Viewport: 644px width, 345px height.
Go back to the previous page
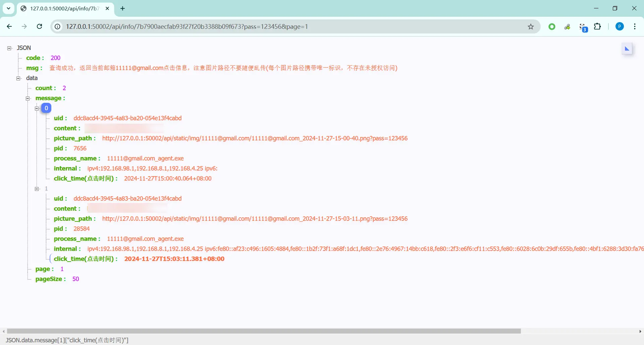click(9, 26)
